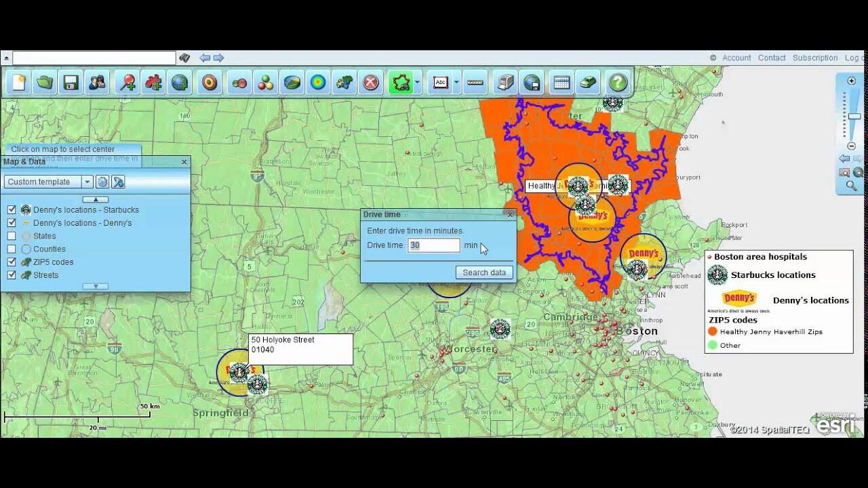
Task: Open the Account link
Action: [736, 58]
